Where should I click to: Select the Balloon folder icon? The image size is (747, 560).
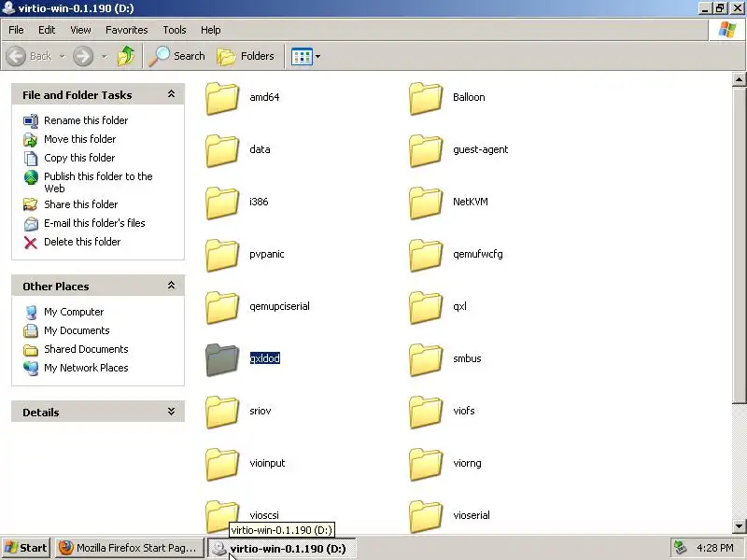point(426,99)
